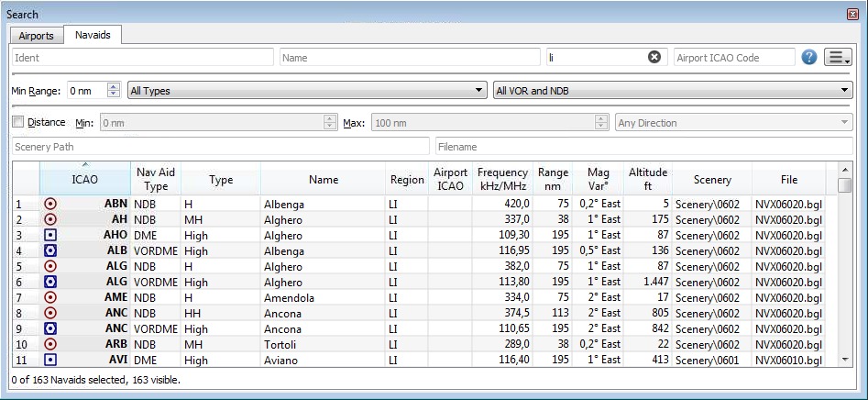Click the DME icon in row AVI
This screenshot has width=868, height=400.
[x=50, y=360]
